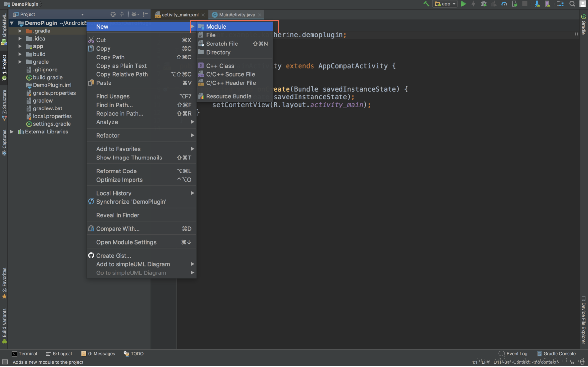Expand External Libraries node
The image size is (588, 367).
[12, 132]
